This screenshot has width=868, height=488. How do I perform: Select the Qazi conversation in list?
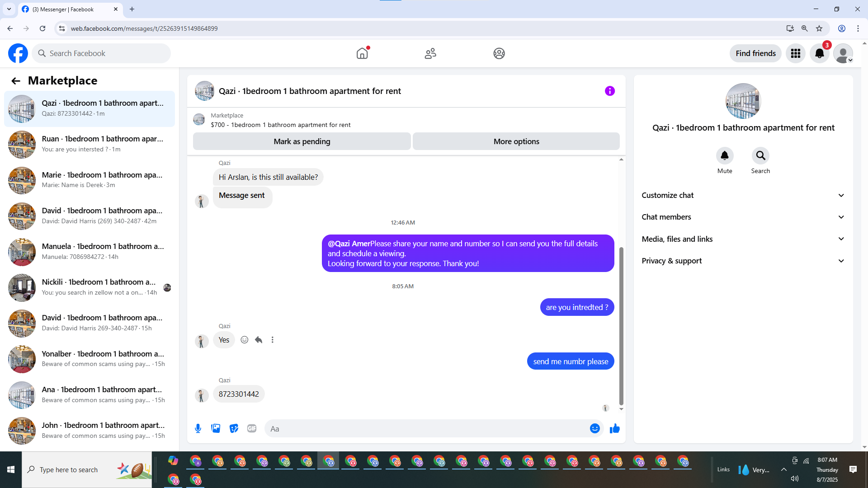pyautogui.click(x=90, y=109)
